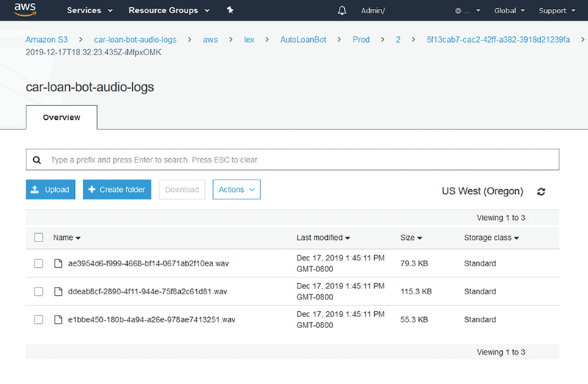Toggle the select-all checkbox in the header
This screenshot has height=384, width=588.
tap(38, 238)
